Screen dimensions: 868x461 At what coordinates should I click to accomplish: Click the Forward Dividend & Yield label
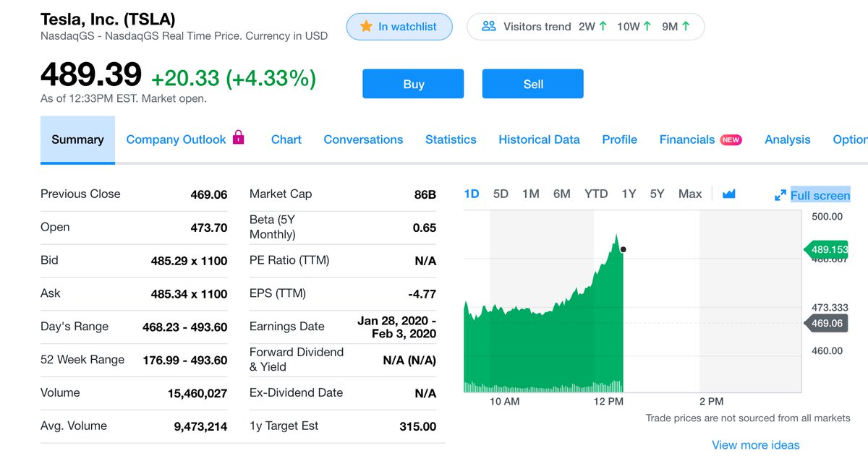pos(297,359)
